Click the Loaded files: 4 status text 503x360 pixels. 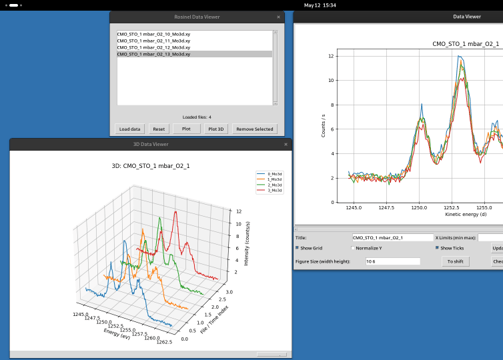[x=197, y=117]
